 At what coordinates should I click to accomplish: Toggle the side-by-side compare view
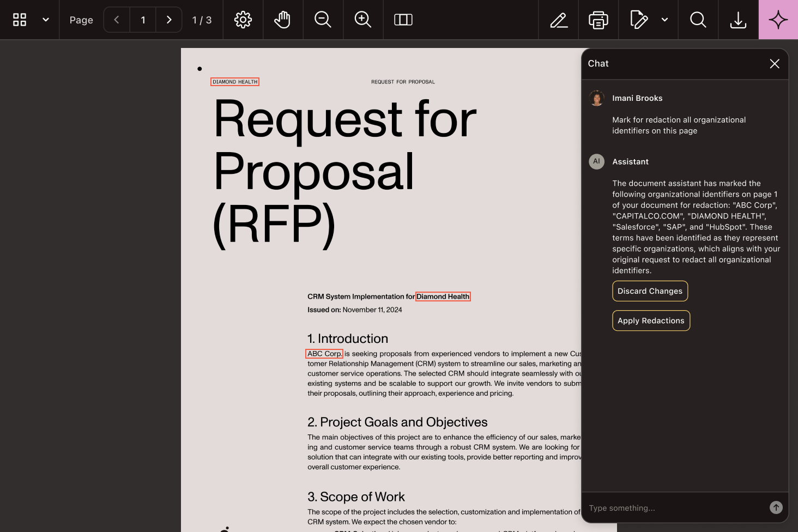403,20
